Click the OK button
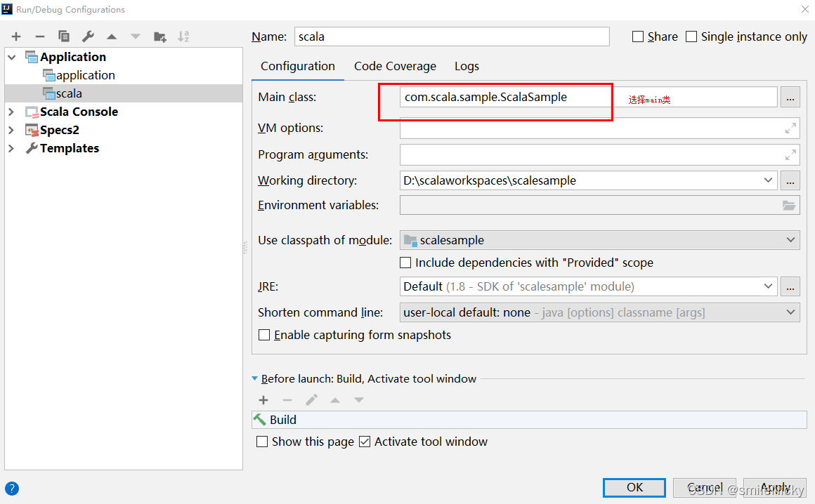The height and width of the screenshot is (504, 815). (x=634, y=487)
